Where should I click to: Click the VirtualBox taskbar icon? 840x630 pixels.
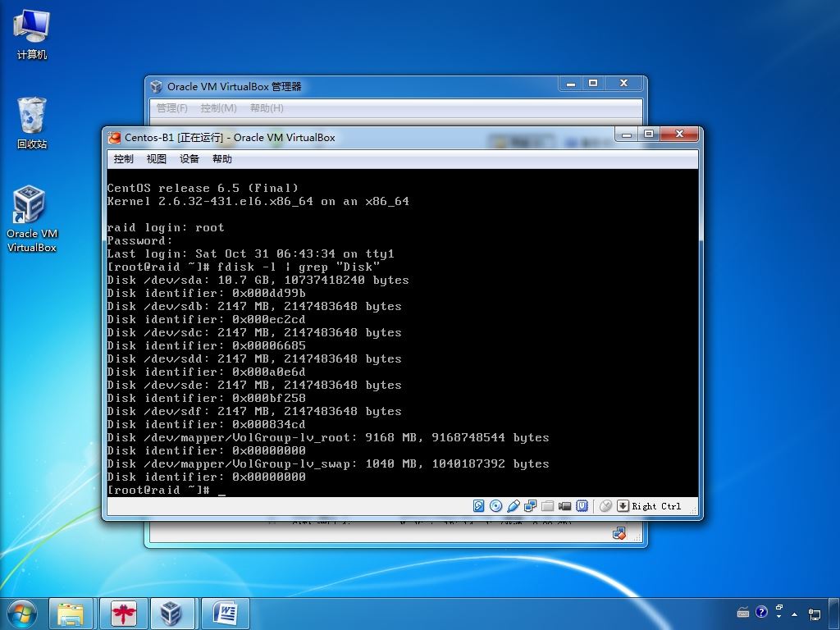point(171,614)
